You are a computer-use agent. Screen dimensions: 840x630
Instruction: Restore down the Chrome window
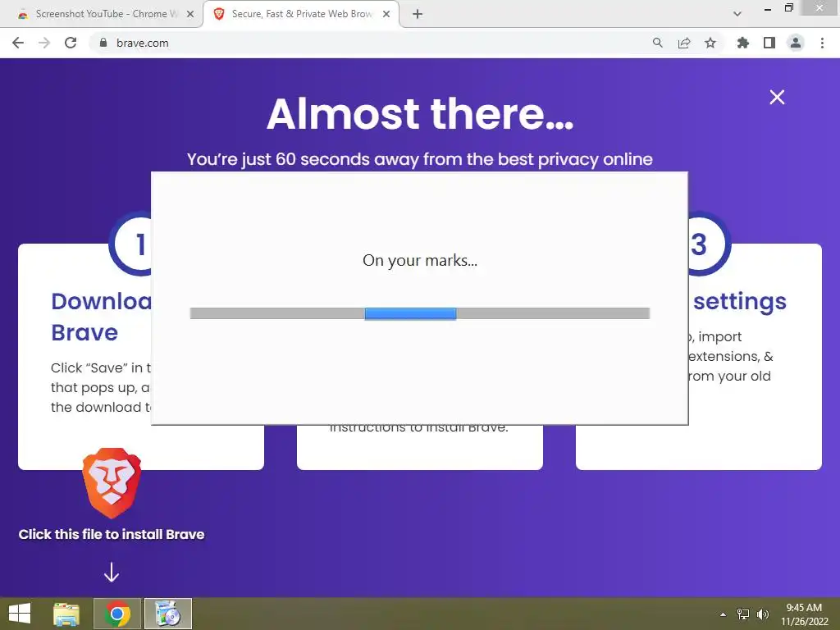[x=788, y=8]
